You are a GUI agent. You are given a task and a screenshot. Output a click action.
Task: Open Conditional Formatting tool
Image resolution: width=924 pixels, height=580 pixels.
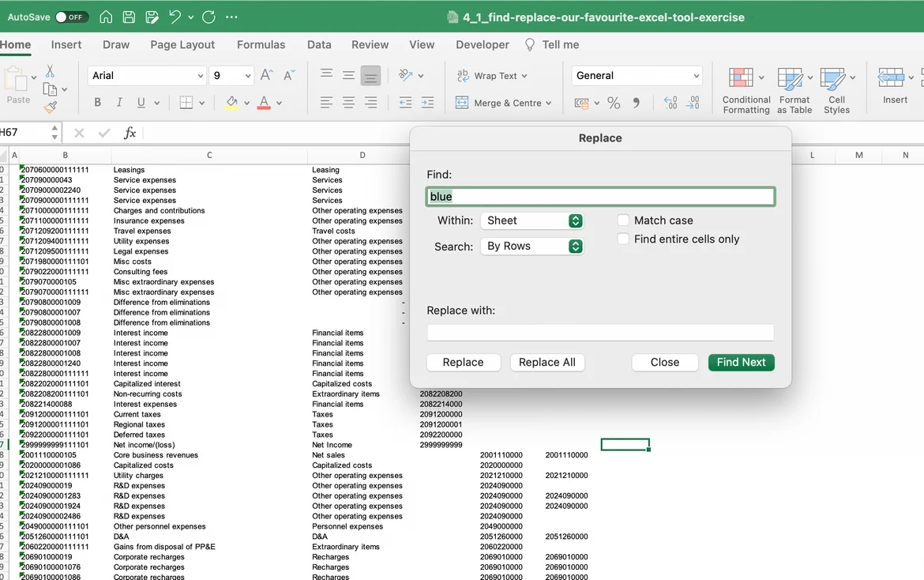[x=746, y=90]
